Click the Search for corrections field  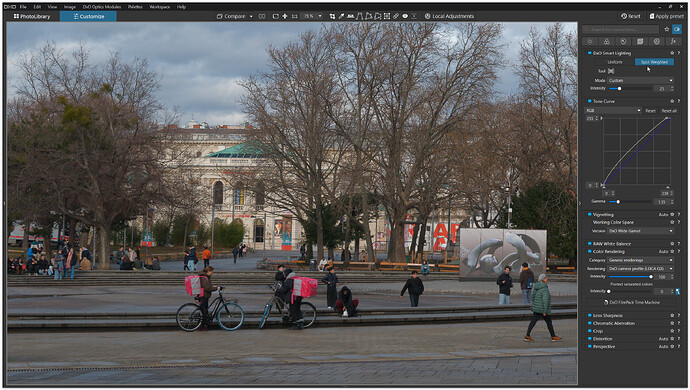point(620,29)
